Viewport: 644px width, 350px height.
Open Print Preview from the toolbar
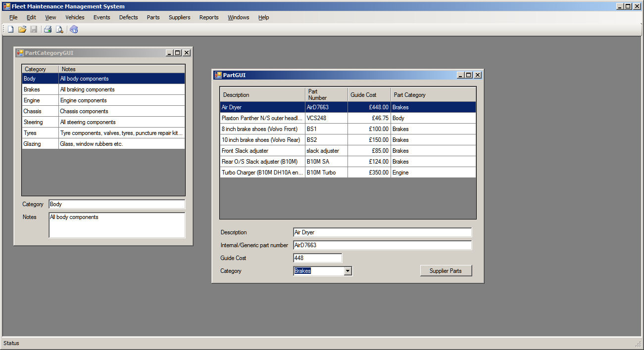point(59,30)
